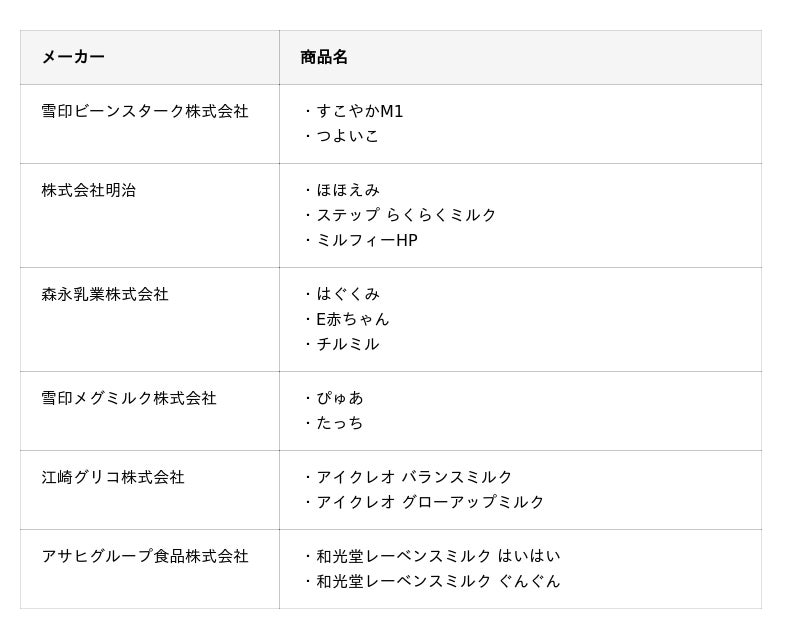Select 雪印ビーンスターク株式会社 maker cell
The height and width of the screenshot is (639, 800).
click(x=145, y=111)
